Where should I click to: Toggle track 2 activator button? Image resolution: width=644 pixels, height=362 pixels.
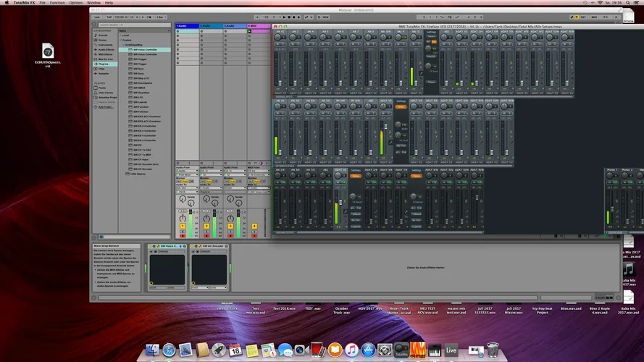[206, 227]
